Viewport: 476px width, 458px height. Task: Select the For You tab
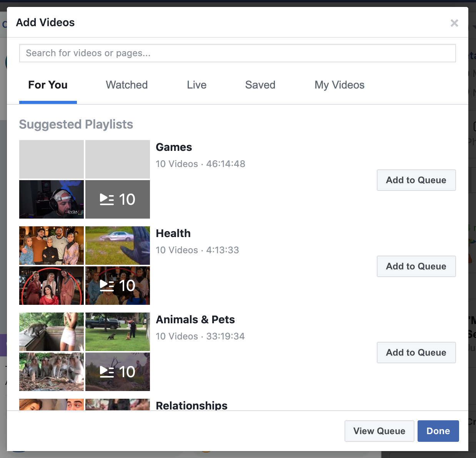click(48, 85)
